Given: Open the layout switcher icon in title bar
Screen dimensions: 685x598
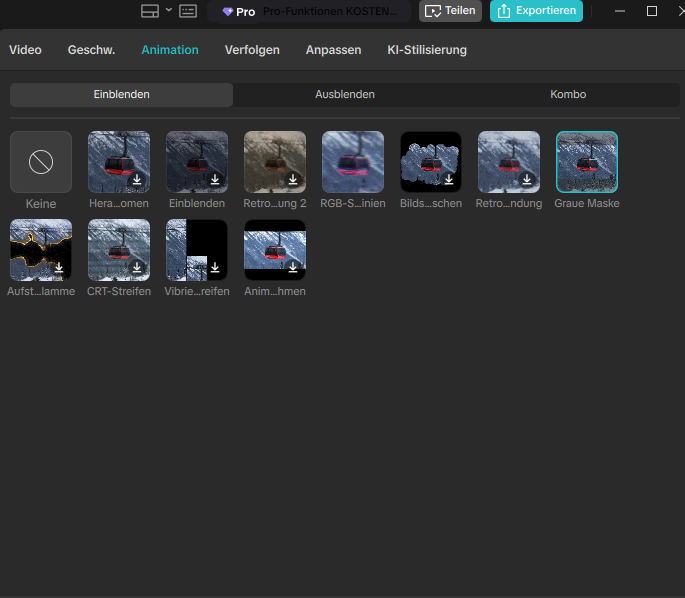Looking at the screenshot, I should point(149,11).
